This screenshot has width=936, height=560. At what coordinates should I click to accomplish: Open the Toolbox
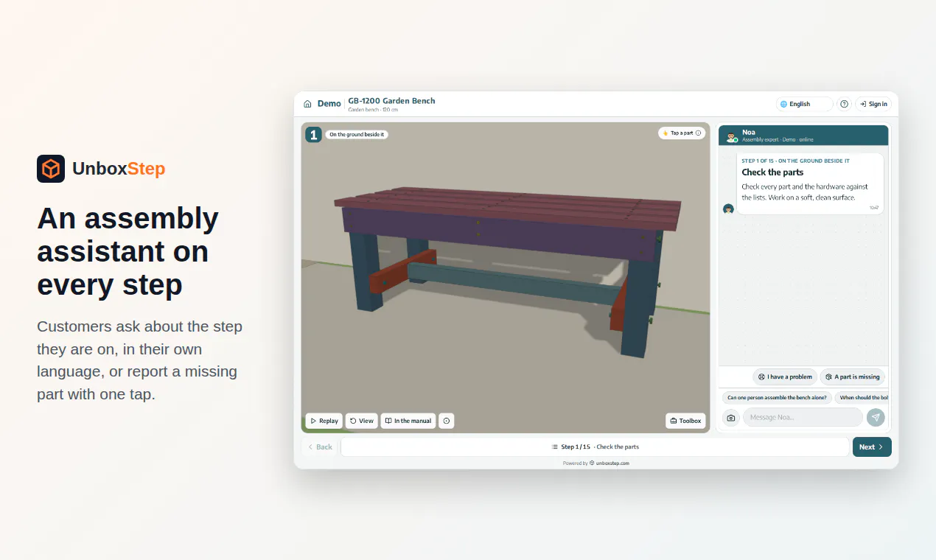point(685,421)
